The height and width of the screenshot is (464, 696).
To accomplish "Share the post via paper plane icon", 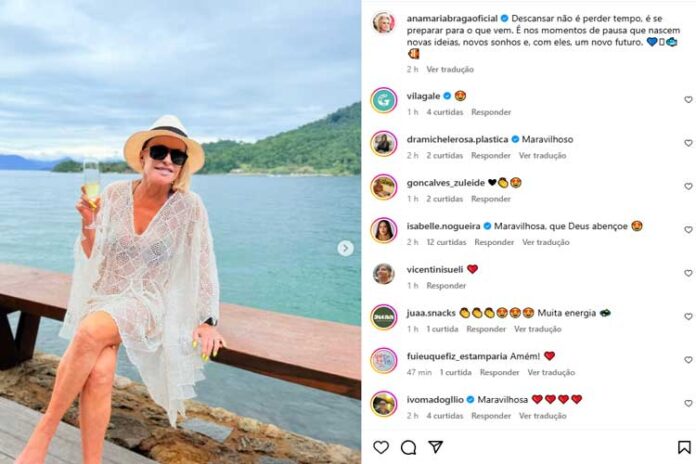I will [435, 447].
